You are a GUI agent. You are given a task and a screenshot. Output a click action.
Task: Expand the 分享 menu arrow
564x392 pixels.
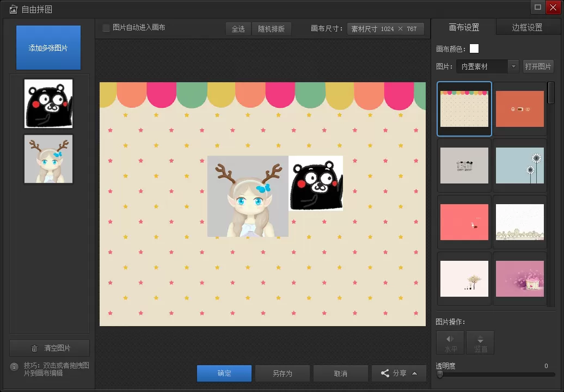click(415, 373)
